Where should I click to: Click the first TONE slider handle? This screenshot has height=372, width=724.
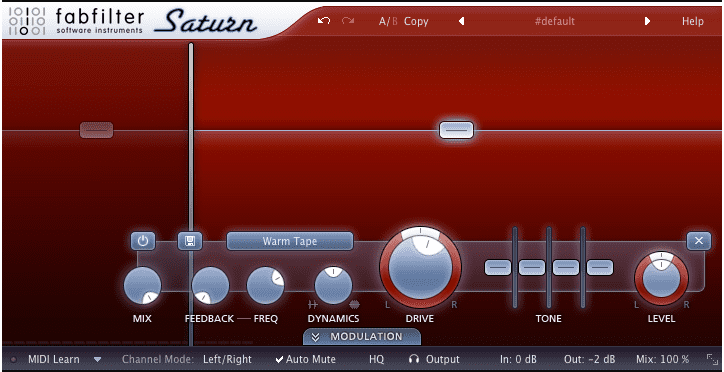tap(498, 267)
